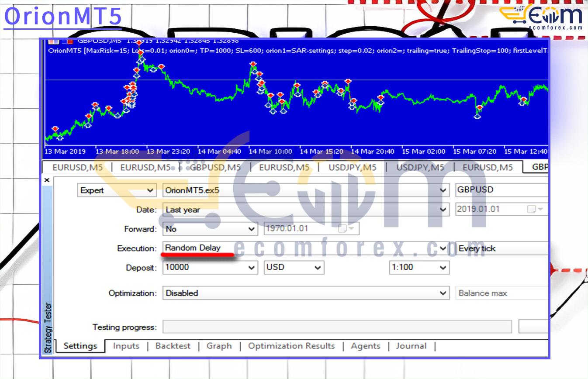Click the GBPUSD chart window icon
Viewport: 588px width, 379px height.
pos(54,41)
